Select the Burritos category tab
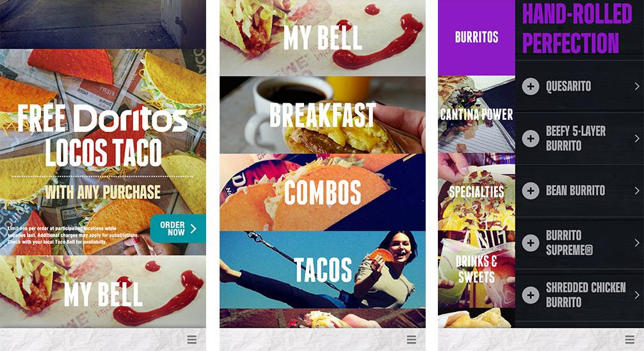 476,37
